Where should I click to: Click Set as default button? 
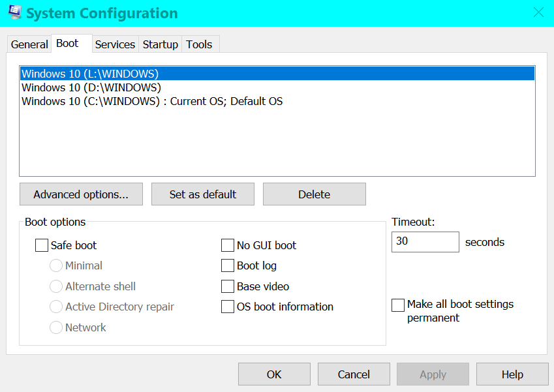[203, 194]
